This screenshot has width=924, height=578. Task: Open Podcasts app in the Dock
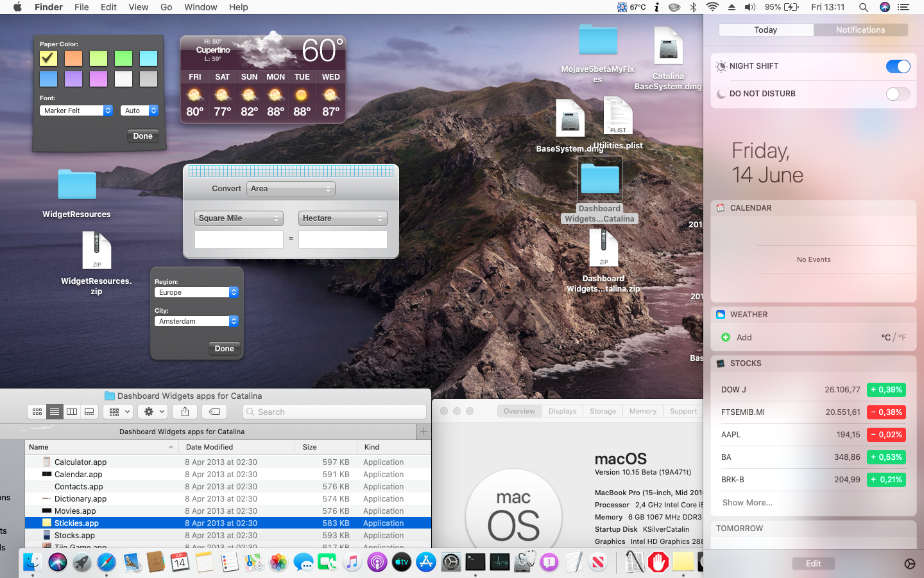point(377,563)
